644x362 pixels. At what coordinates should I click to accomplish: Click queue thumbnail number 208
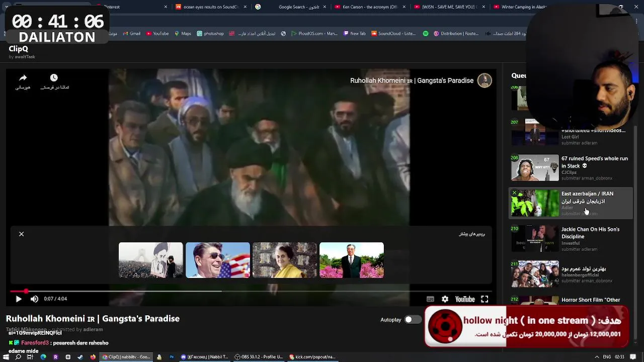(x=535, y=168)
